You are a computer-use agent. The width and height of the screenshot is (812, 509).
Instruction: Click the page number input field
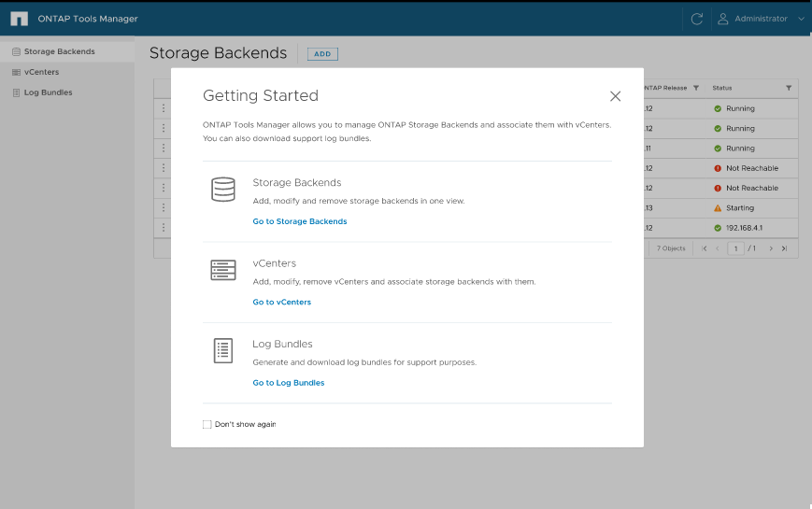(736, 248)
